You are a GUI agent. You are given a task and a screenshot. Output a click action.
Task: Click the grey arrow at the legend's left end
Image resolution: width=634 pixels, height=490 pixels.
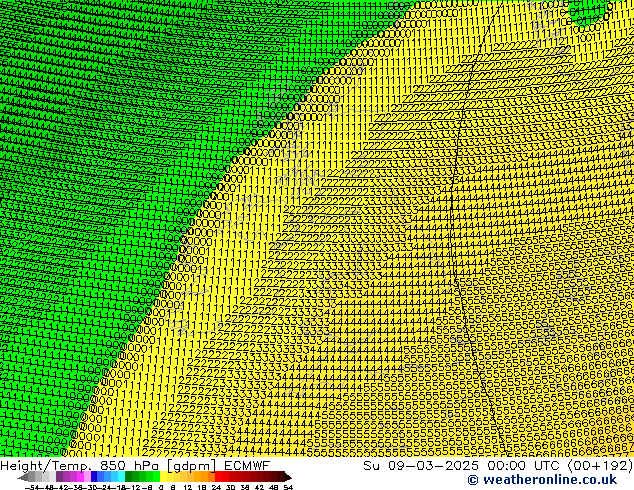[x=23, y=477]
